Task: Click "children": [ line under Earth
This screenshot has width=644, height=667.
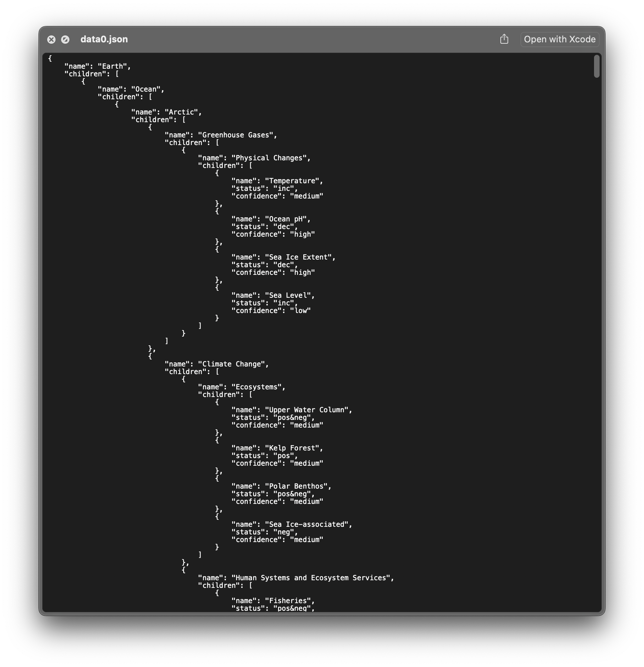Action: coord(92,74)
